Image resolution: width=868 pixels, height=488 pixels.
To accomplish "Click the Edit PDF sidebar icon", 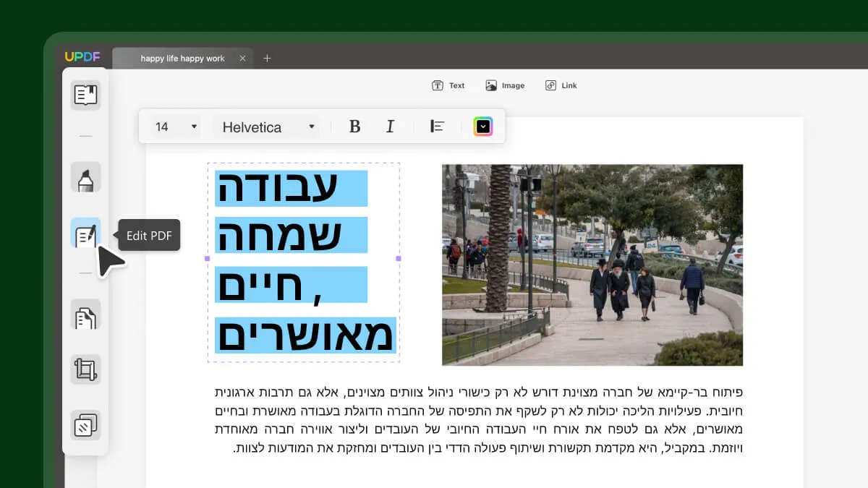I will pos(85,234).
